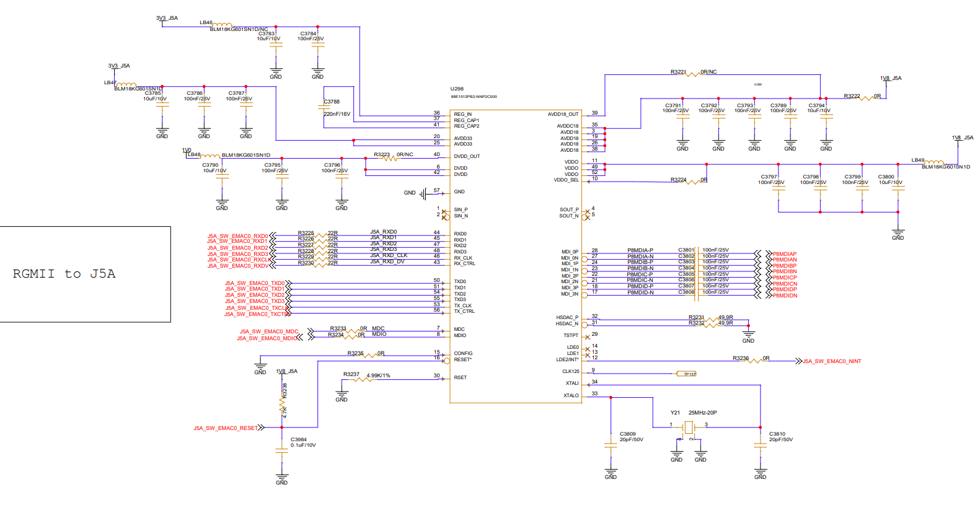Screen dimensions: 980x505
Task: Select off-page net P8MDIDN
Action: click(x=785, y=296)
